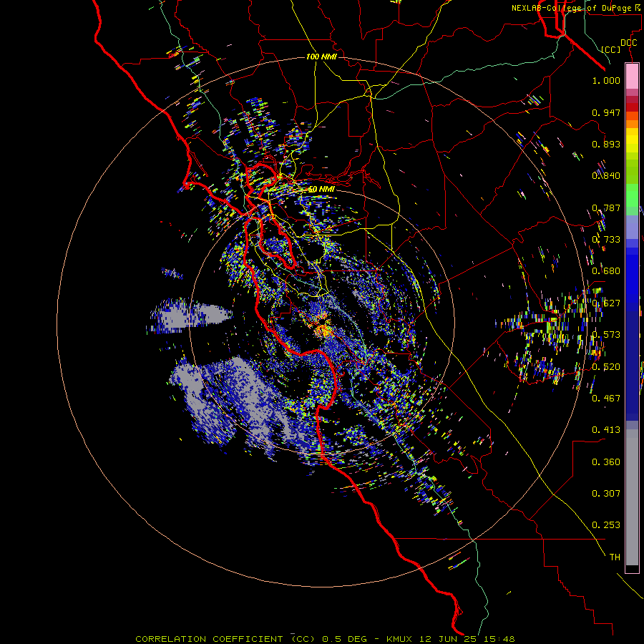Image resolution: width=644 pixels, height=644 pixels.
Task: Click the 0.573 value on the color scale
Action: pos(606,335)
